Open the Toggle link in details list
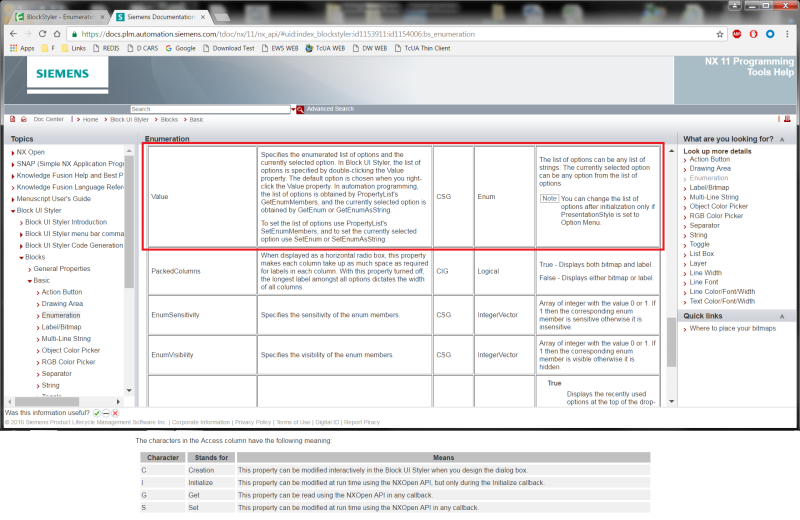 pos(699,244)
